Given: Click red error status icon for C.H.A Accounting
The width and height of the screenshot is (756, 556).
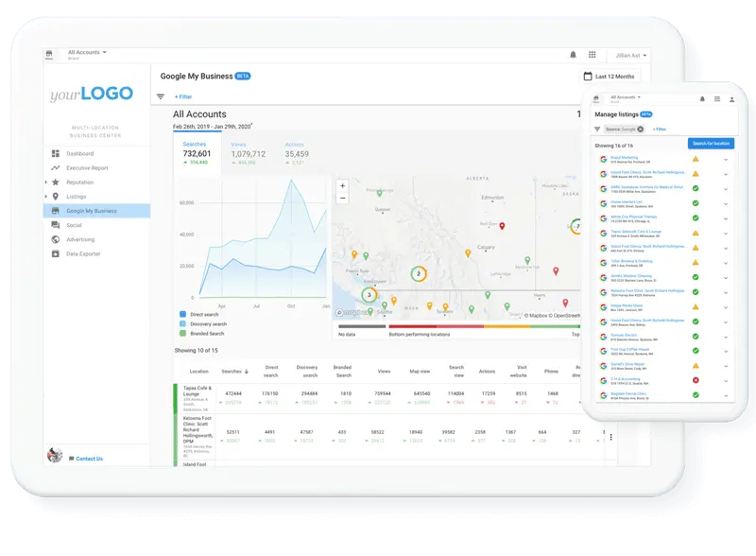Looking at the screenshot, I should 696,380.
